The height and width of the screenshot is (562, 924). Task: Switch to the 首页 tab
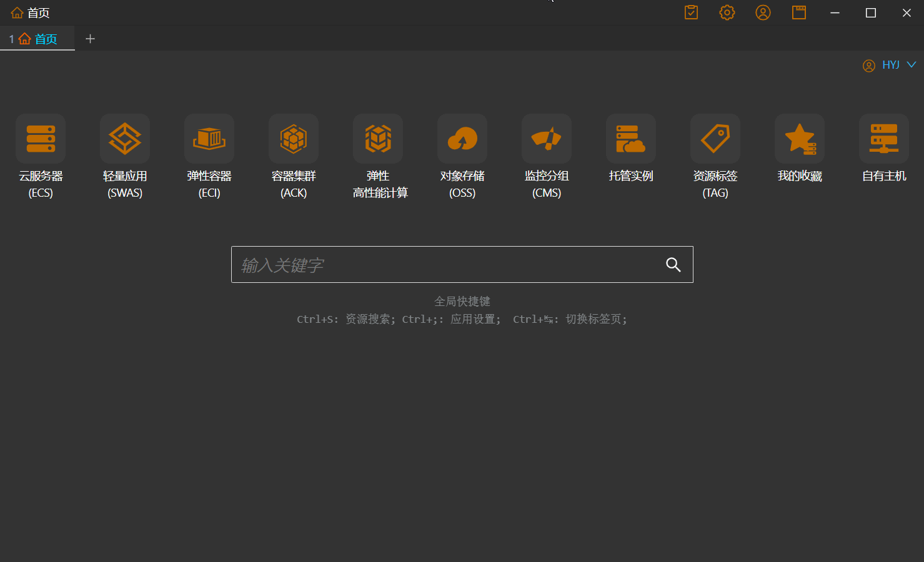(37, 39)
